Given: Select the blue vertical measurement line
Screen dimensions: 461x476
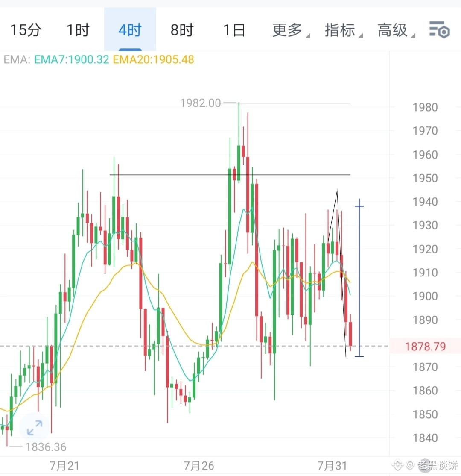Looking at the screenshot, I should [x=359, y=278].
